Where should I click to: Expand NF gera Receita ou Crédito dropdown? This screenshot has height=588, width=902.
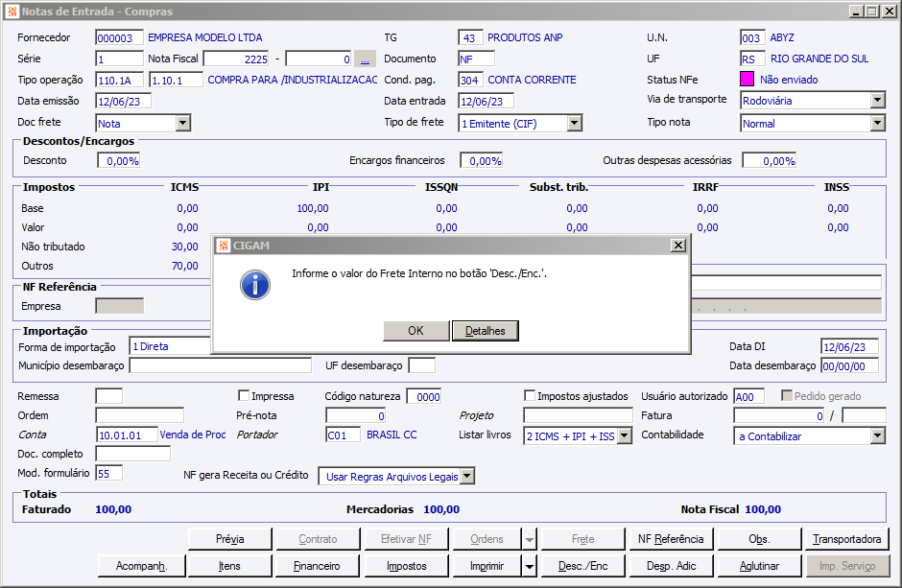[467, 476]
